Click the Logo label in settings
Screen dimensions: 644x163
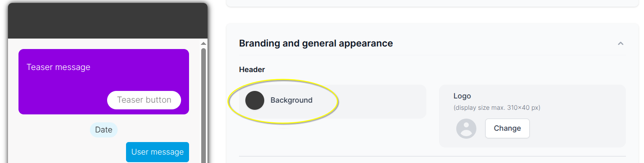pyautogui.click(x=462, y=96)
